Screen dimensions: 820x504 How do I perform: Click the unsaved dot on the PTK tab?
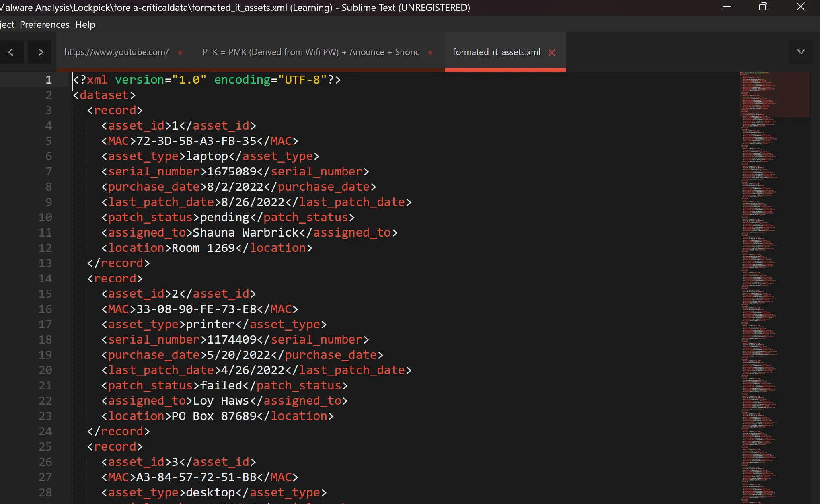tap(430, 53)
